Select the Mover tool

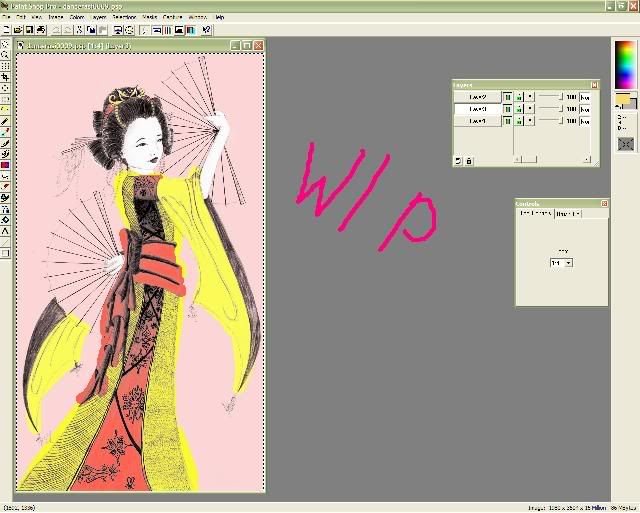[x=5, y=88]
